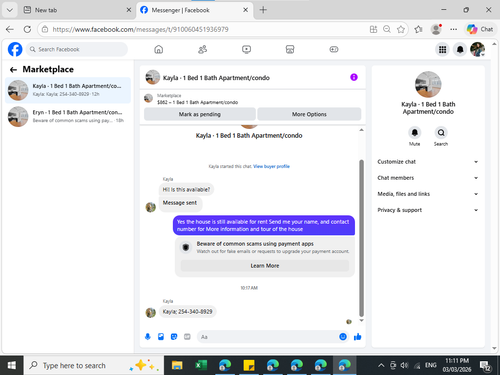The width and height of the screenshot is (500, 375).
Task: Mute this conversation bell icon
Action: pyautogui.click(x=415, y=133)
